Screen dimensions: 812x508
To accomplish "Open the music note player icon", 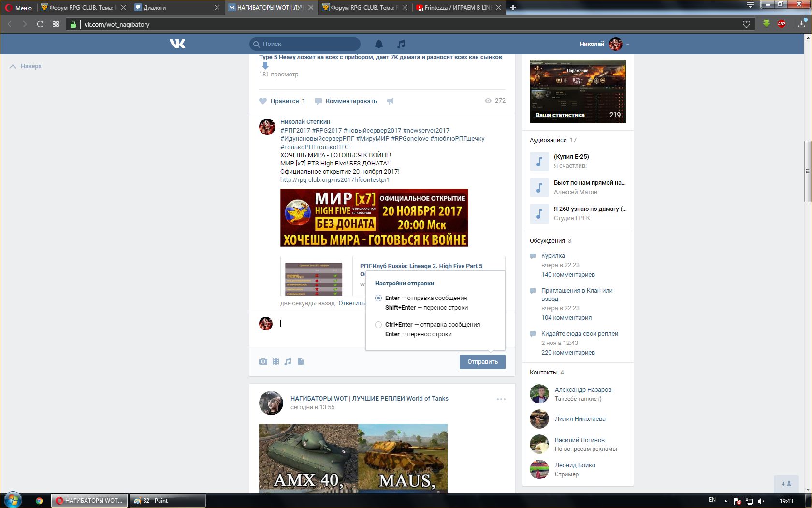I will [x=401, y=44].
